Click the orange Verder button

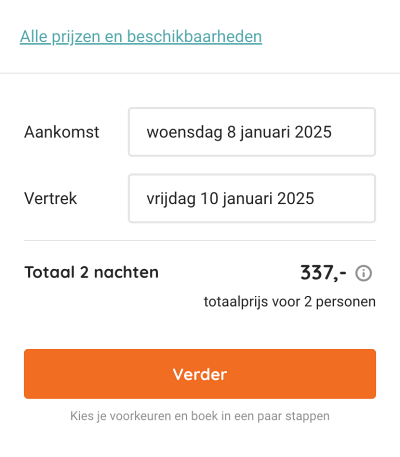pyautogui.click(x=200, y=374)
